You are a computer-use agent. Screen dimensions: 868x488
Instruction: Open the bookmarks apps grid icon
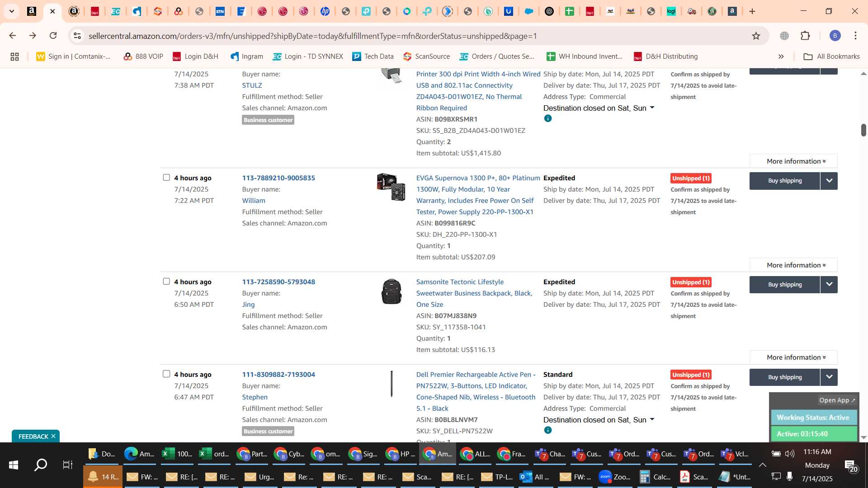pyautogui.click(x=14, y=56)
